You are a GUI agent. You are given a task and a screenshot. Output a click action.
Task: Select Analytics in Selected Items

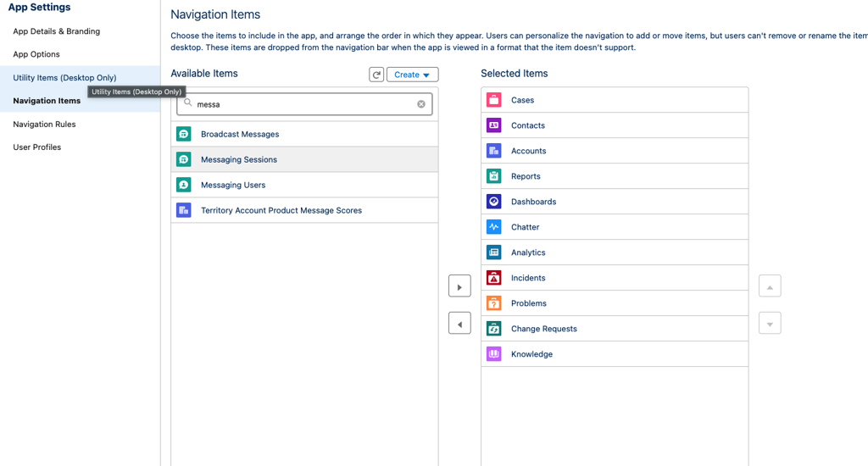pyautogui.click(x=615, y=252)
